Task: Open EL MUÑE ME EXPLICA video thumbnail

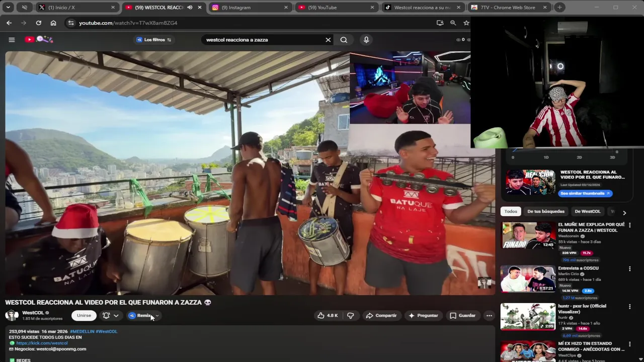Action: click(x=528, y=235)
